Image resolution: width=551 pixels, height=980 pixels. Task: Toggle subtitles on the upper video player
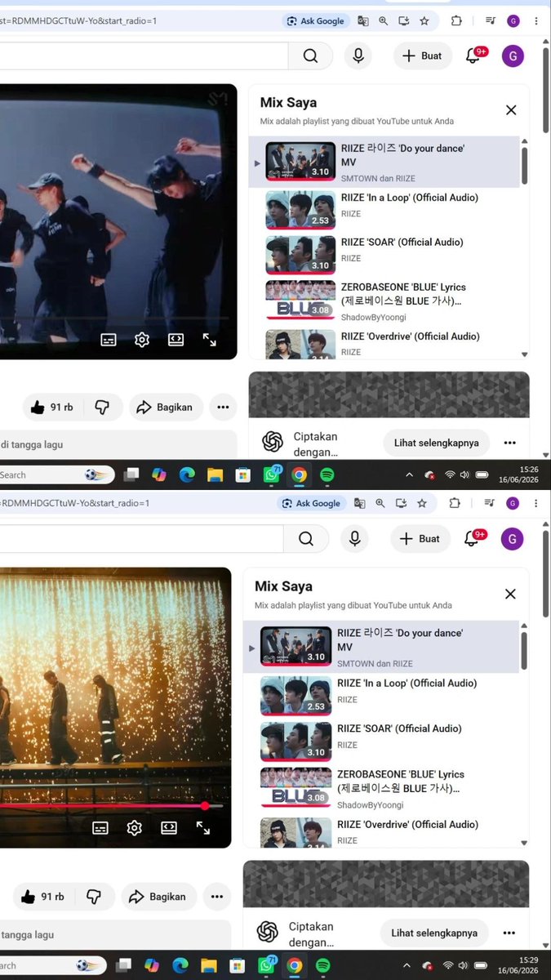click(109, 340)
